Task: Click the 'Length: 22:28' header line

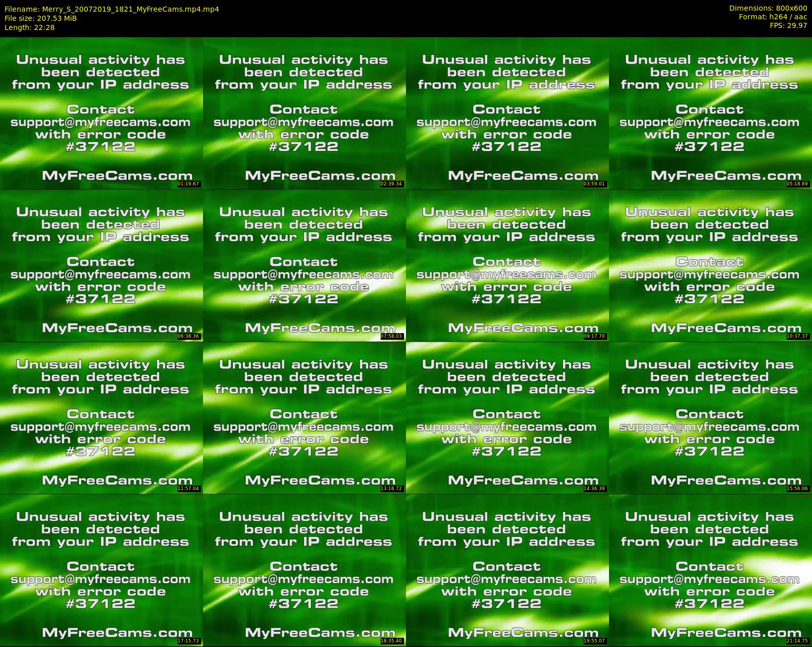Action: 29,27
